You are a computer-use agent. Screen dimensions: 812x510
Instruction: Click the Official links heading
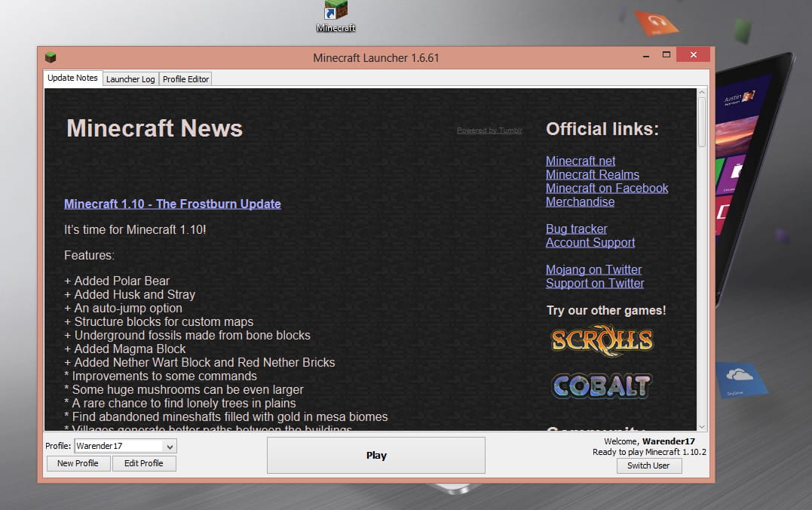602,129
